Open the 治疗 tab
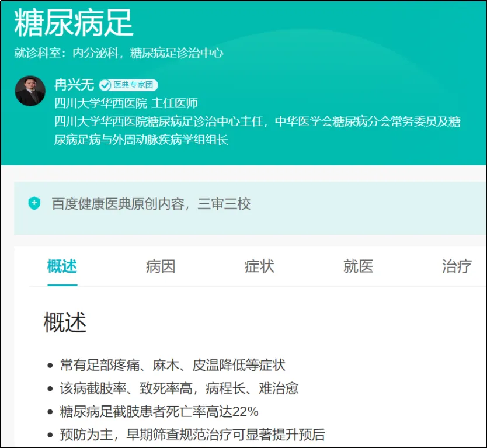This screenshot has height=448, width=487. tap(457, 266)
